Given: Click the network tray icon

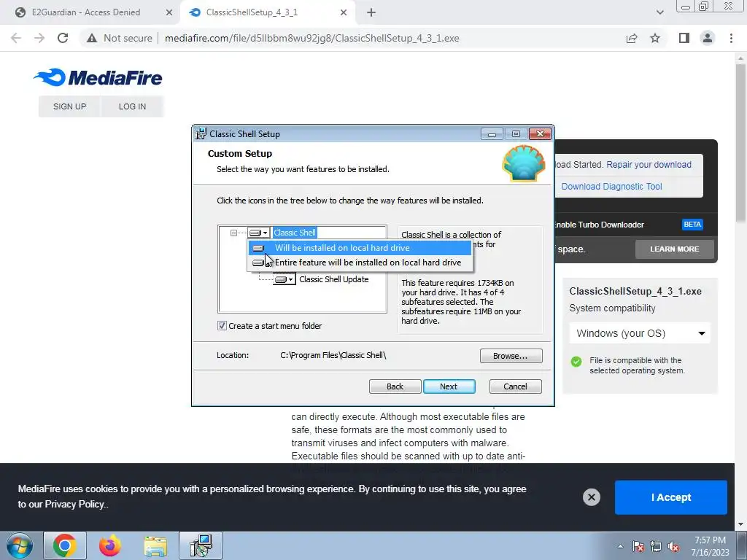Looking at the screenshot, I should [656, 546].
